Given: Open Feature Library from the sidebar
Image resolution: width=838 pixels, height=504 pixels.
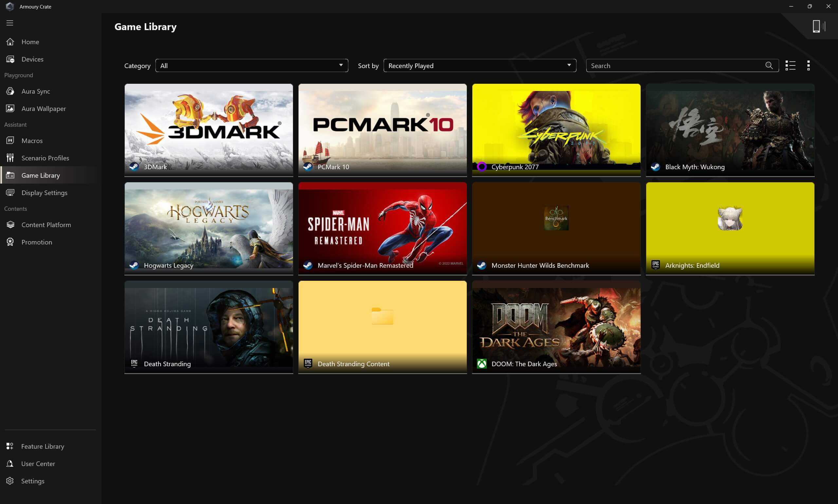Looking at the screenshot, I should (x=43, y=446).
